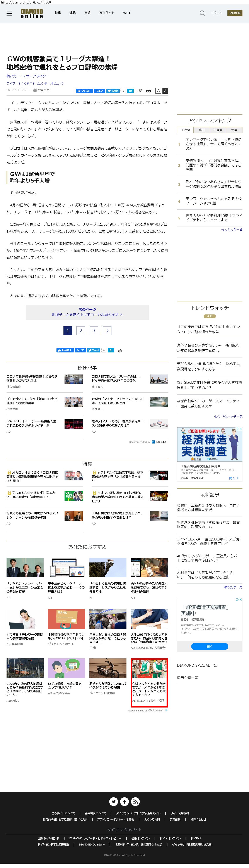249x868 pixels.
Task: Open the ランキング一覧 link
Action: [x=232, y=230]
